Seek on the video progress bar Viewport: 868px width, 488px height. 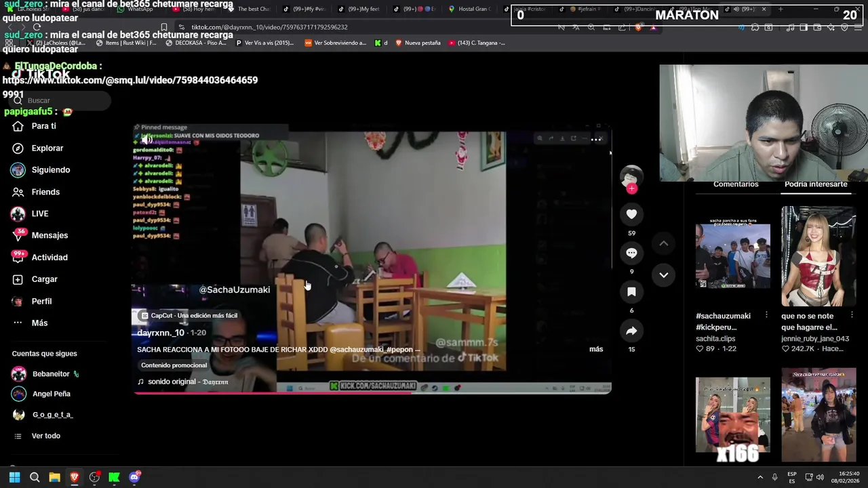pos(372,392)
